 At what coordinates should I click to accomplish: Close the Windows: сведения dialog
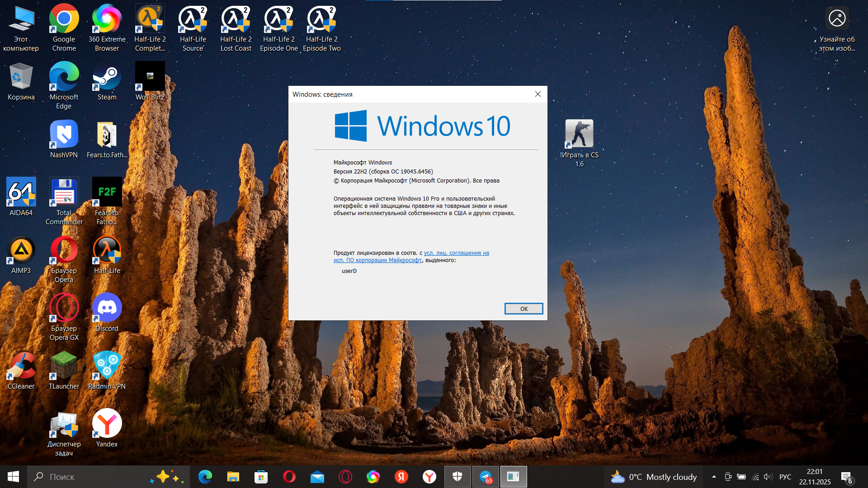tap(538, 94)
